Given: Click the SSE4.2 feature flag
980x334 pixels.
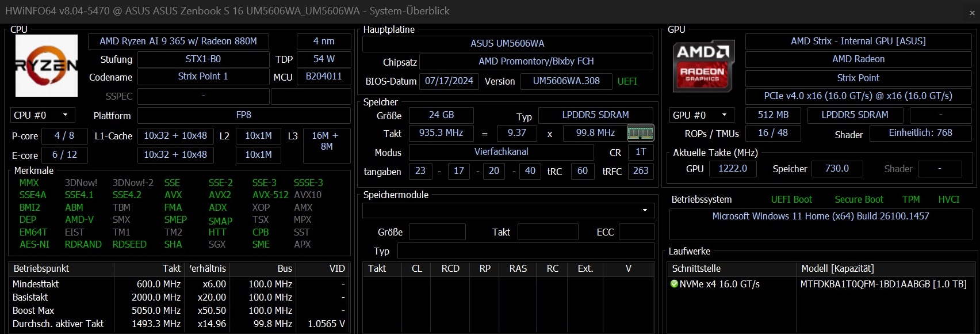Looking at the screenshot, I should (127, 195).
